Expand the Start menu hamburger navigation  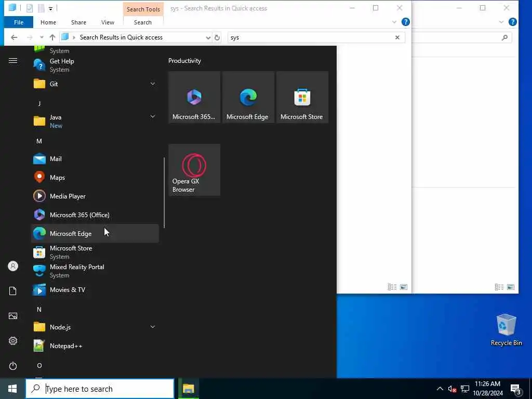(13, 61)
